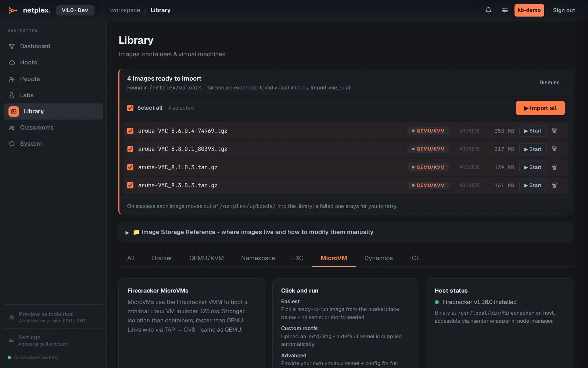Open Dashboard in navigation

pyautogui.click(x=53, y=46)
